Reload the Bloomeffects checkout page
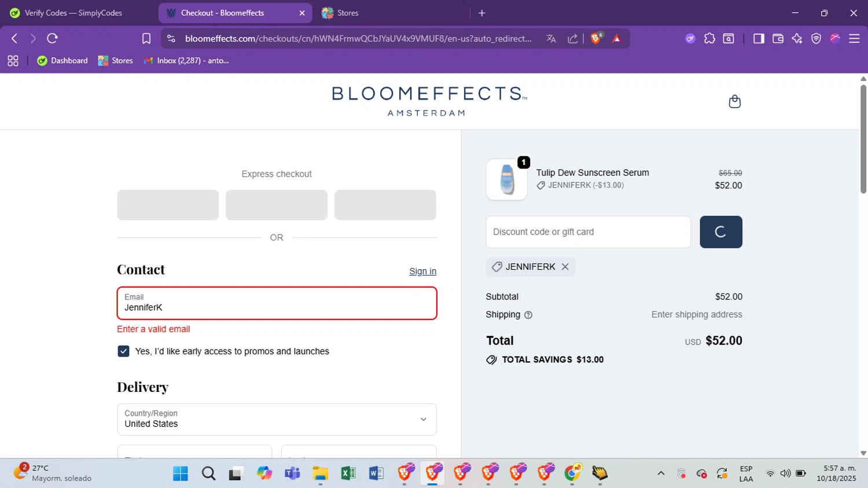 52,38
